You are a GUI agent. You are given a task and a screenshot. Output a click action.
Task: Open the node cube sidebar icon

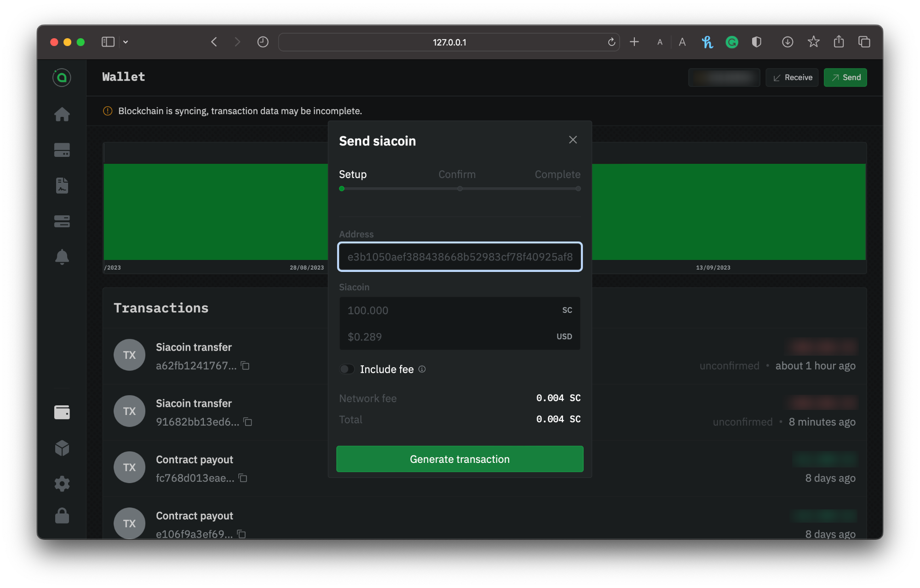62,448
